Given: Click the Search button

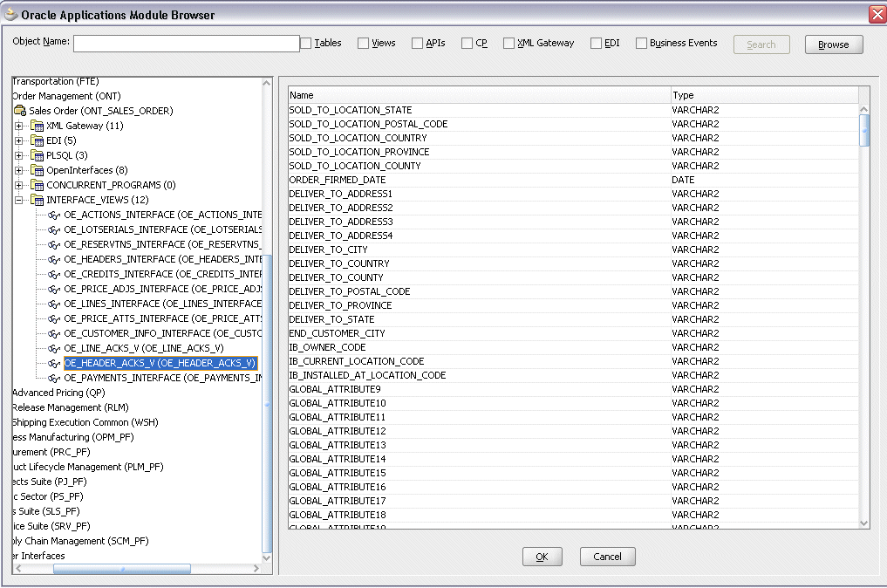Looking at the screenshot, I should 761,44.
